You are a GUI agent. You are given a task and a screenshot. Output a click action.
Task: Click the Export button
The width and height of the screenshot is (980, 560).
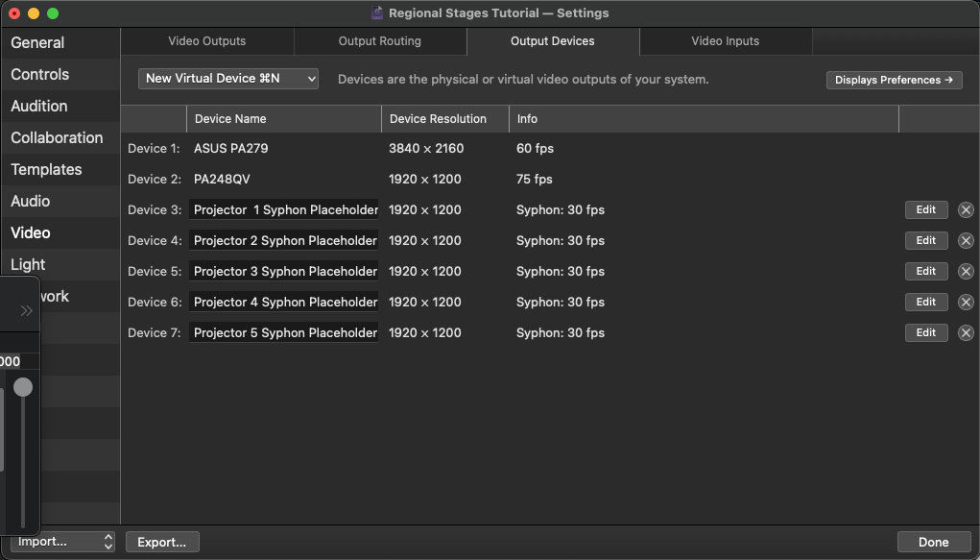point(161,542)
